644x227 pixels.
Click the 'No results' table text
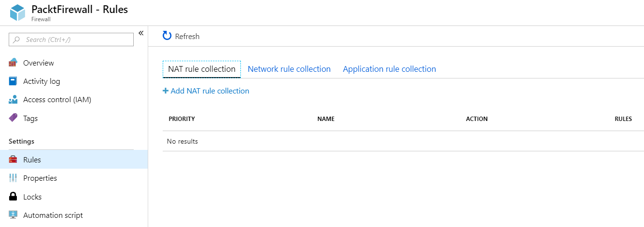click(182, 141)
